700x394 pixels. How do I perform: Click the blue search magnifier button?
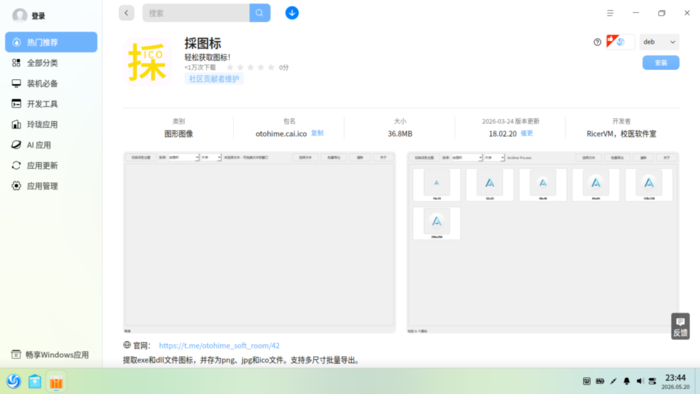pyautogui.click(x=260, y=13)
